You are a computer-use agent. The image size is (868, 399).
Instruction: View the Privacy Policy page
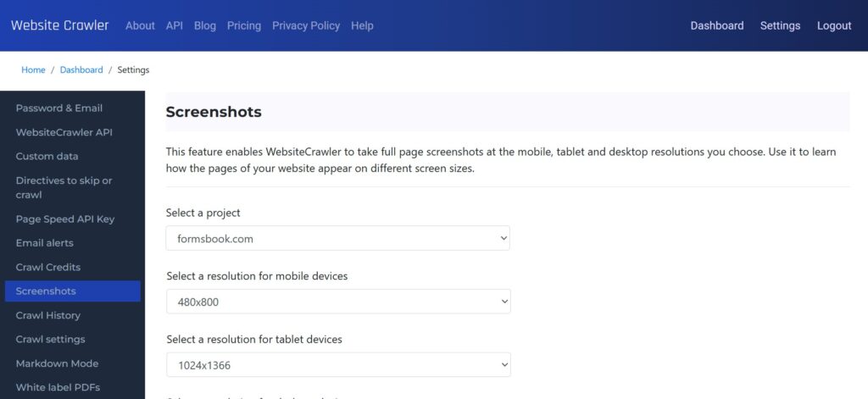click(306, 25)
